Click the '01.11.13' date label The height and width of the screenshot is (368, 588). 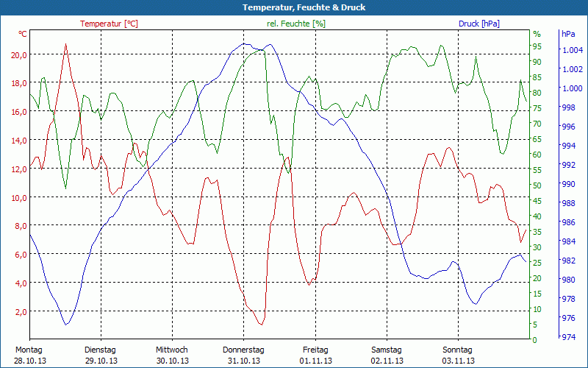point(316,361)
